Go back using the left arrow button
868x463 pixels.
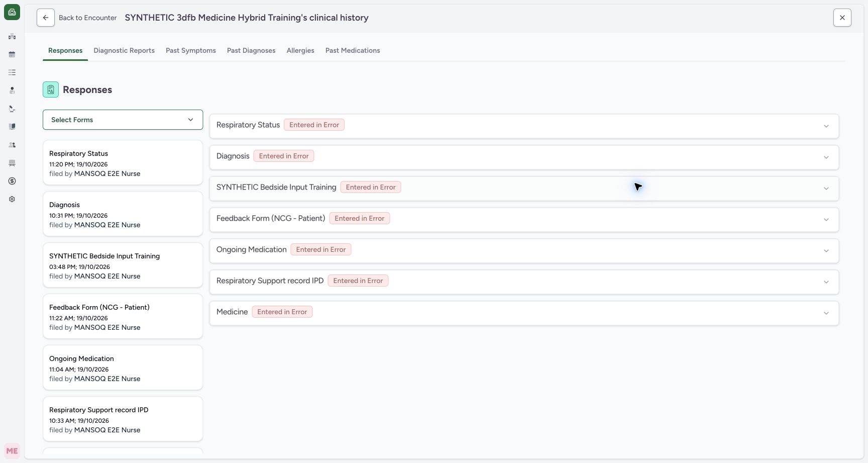point(46,18)
